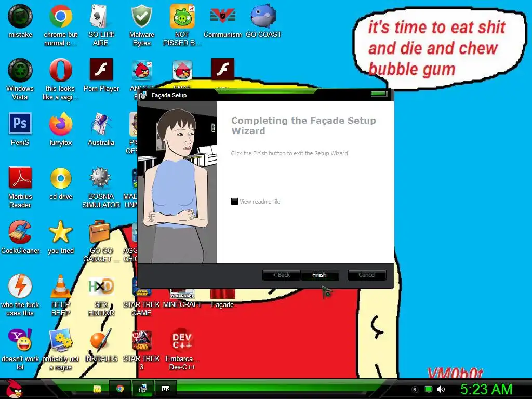
Task: Click the Finish button in Façade Setup
Action: point(320,275)
